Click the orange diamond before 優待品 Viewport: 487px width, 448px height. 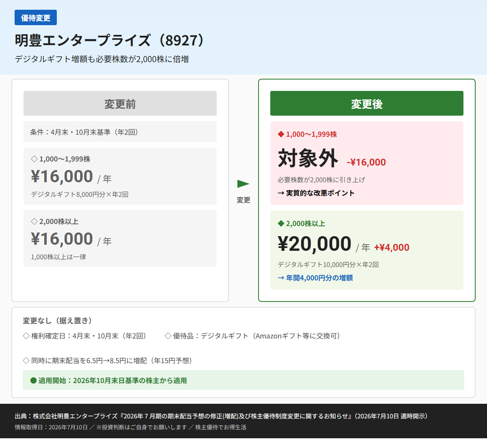[x=168, y=336]
